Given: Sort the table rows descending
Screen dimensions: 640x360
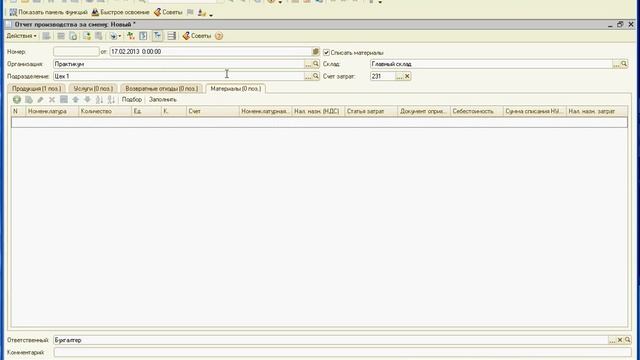Looking at the screenshot, I should pos(111,100).
